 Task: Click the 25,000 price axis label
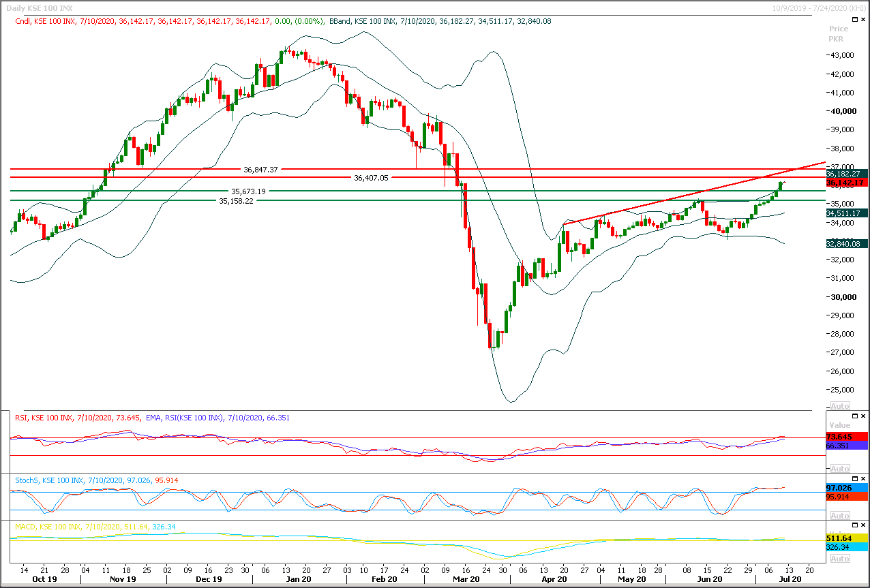(x=843, y=390)
